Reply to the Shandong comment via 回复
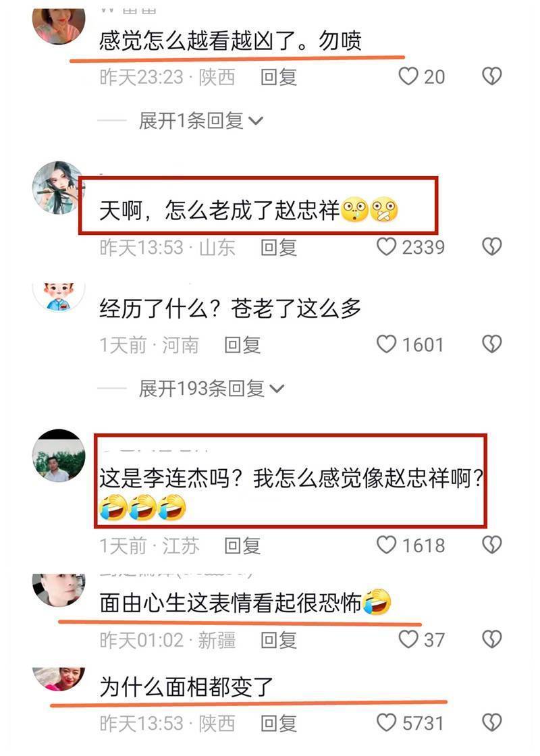This screenshot has width=540, height=756. 278,247
